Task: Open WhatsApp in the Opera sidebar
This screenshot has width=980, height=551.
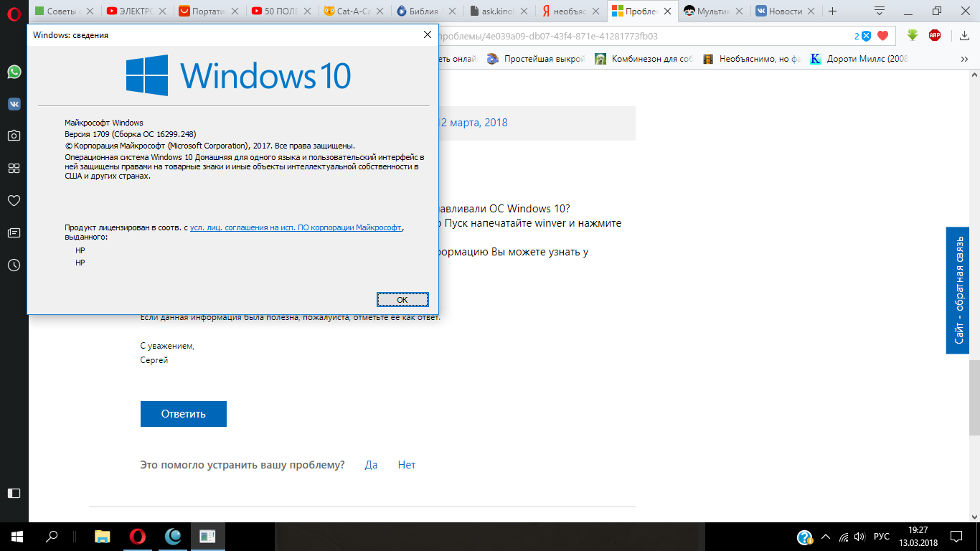Action: point(14,72)
